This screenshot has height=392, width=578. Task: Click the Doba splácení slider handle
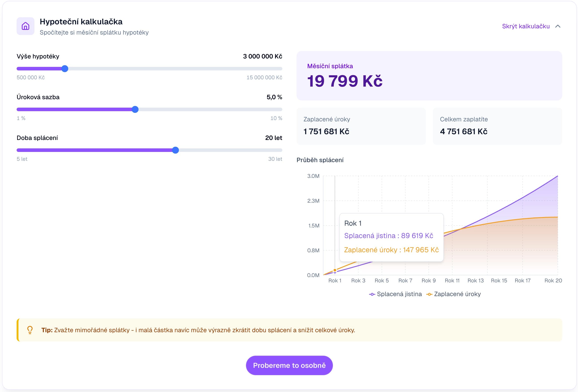point(176,150)
